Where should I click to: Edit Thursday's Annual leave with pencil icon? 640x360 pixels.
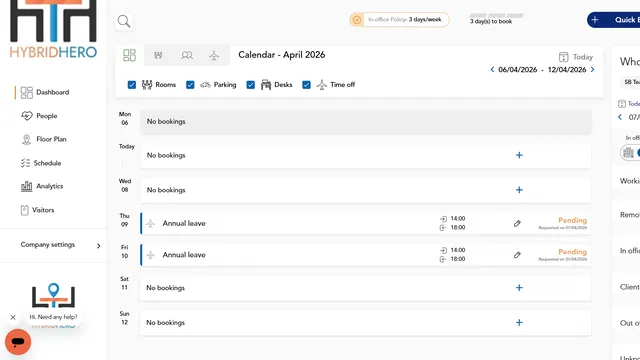pos(517,223)
